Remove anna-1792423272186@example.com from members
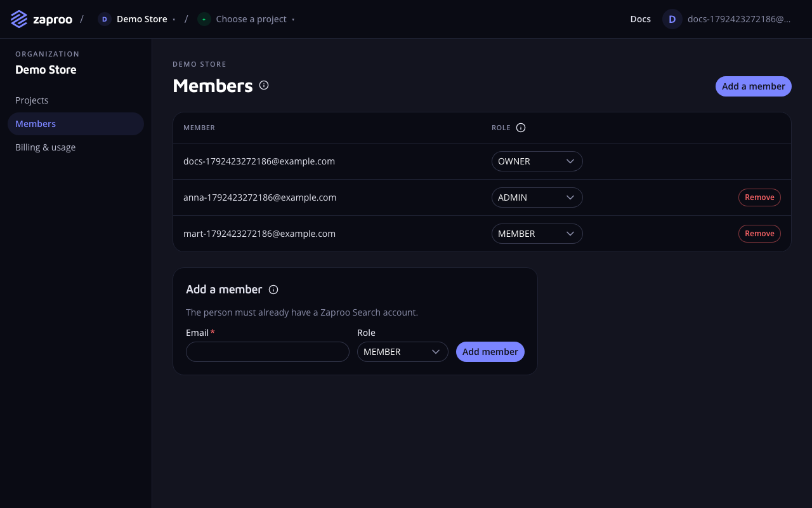The width and height of the screenshot is (812, 508). coord(759,197)
